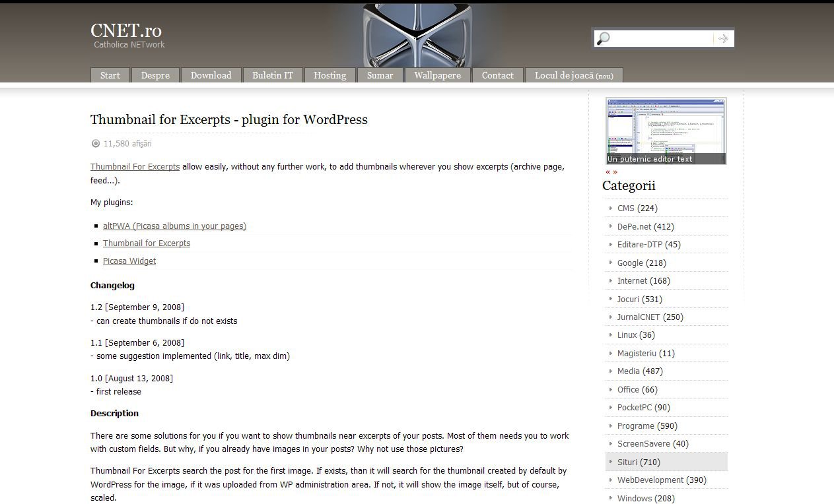Open the Wallpapere navigation tab
The width and height of the screenshot is (834, 504).
pyautogui.click(x=437, y=75)
